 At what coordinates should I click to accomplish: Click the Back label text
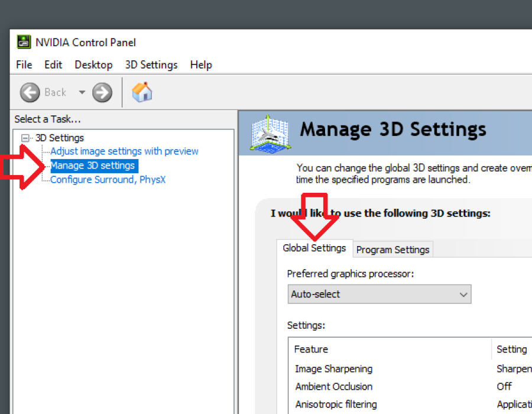56,92
